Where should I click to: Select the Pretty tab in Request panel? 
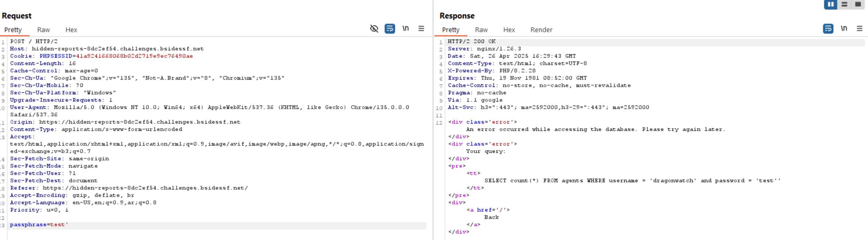[x=13, y=30]
